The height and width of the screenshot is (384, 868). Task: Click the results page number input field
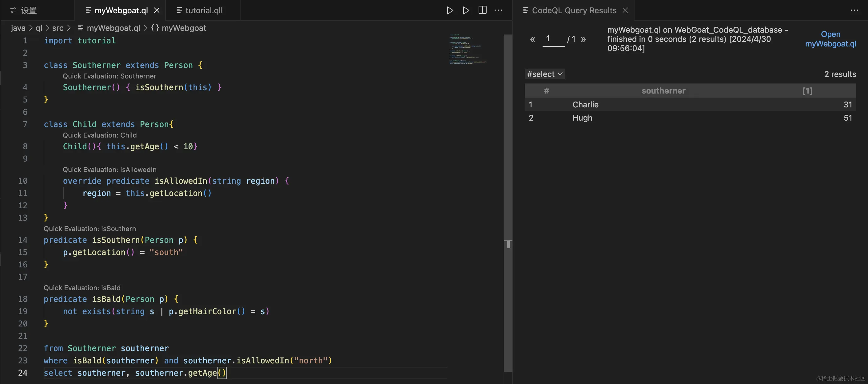pos(554,39)
